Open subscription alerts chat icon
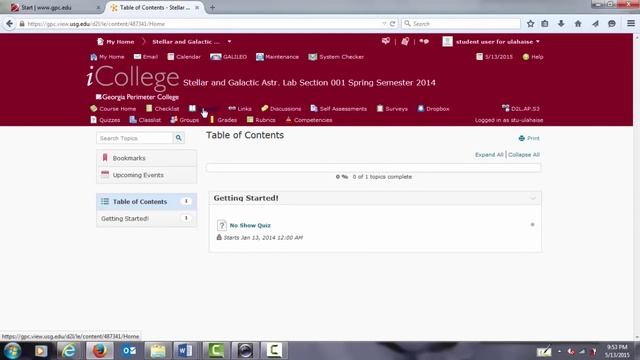This screenshot has height=360, width=640. 424,41
